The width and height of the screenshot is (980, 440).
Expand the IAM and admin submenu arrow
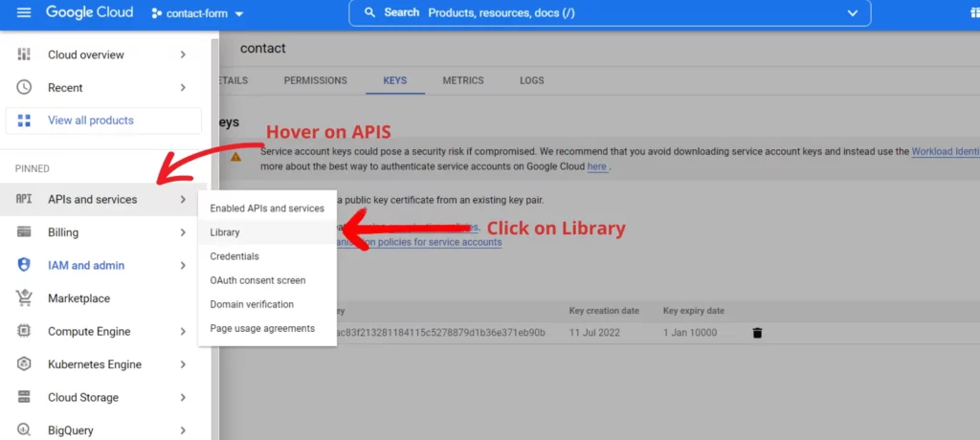183,265
